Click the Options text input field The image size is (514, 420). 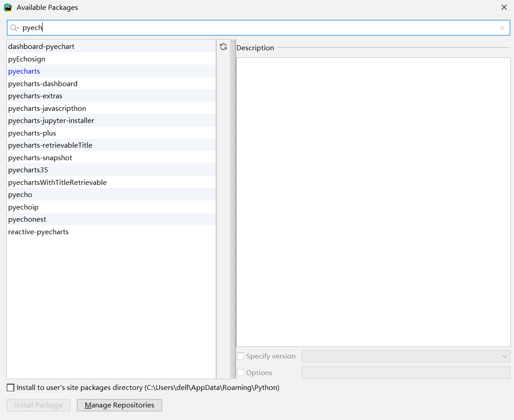coord(404,372)
